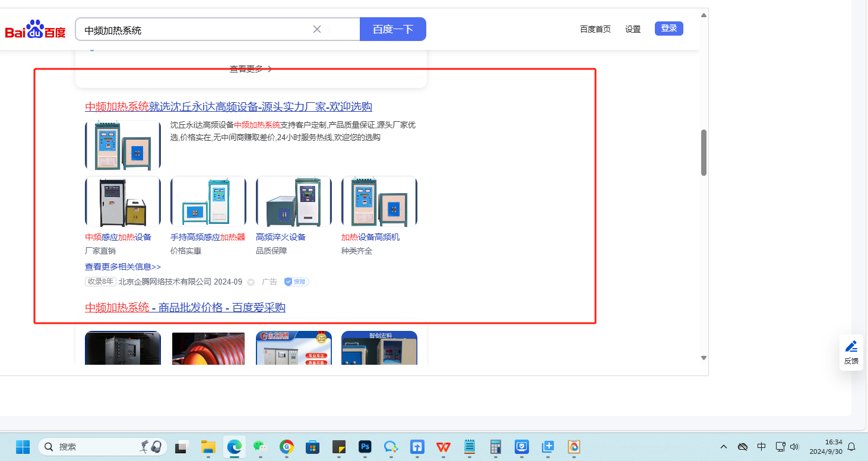Click the 百度一下 search button
Viewport: 868px width, 461px height.
coord(393,29)
